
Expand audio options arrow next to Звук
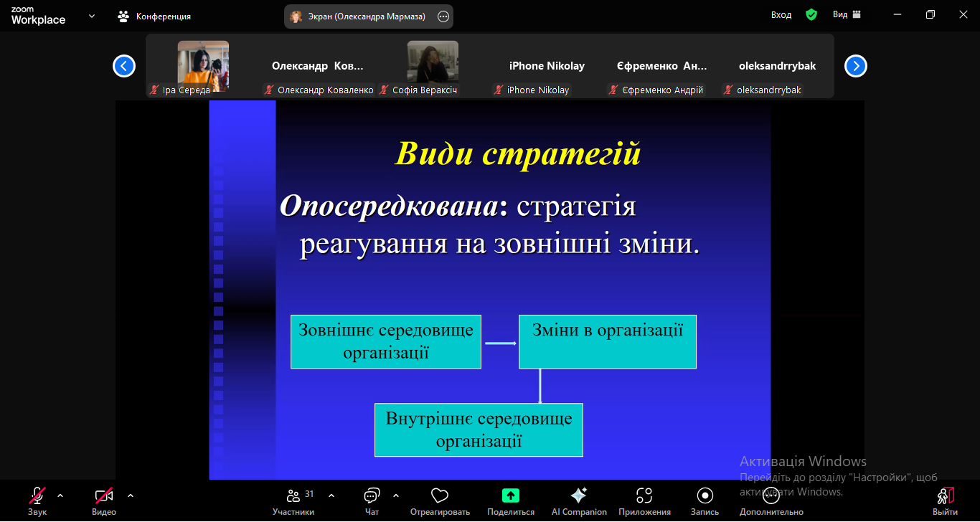click(60, 495)
